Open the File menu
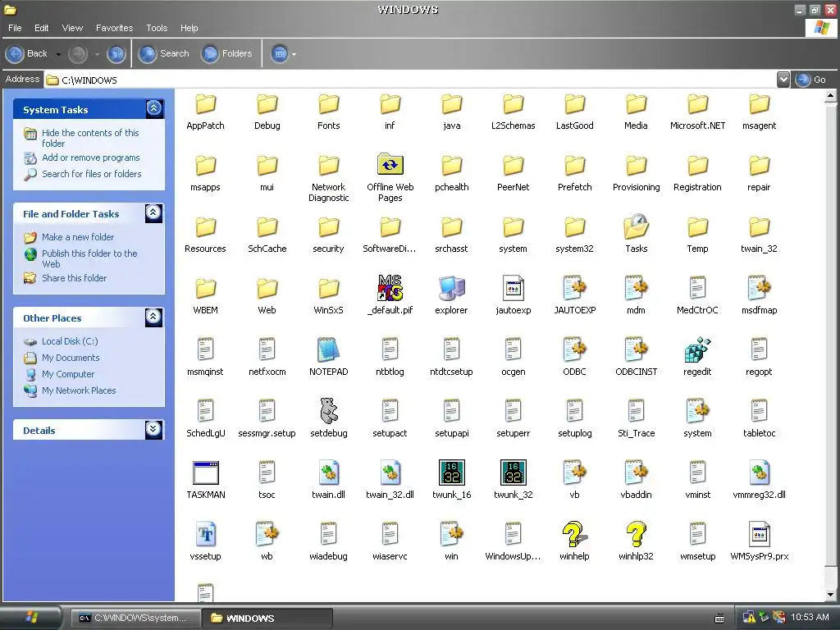 point(15,28)
